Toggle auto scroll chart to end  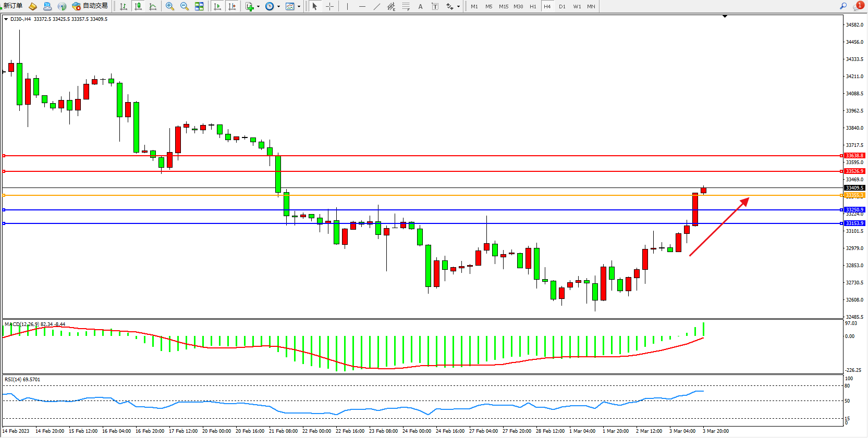point(217,6)
